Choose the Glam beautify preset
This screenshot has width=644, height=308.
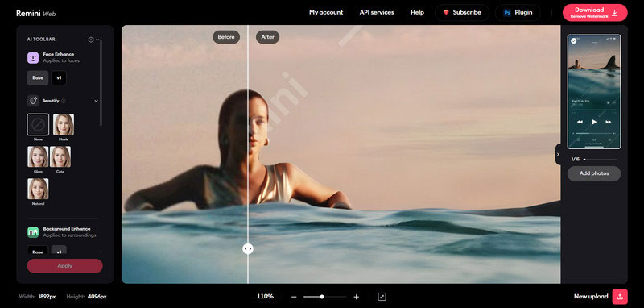(38, 156)
